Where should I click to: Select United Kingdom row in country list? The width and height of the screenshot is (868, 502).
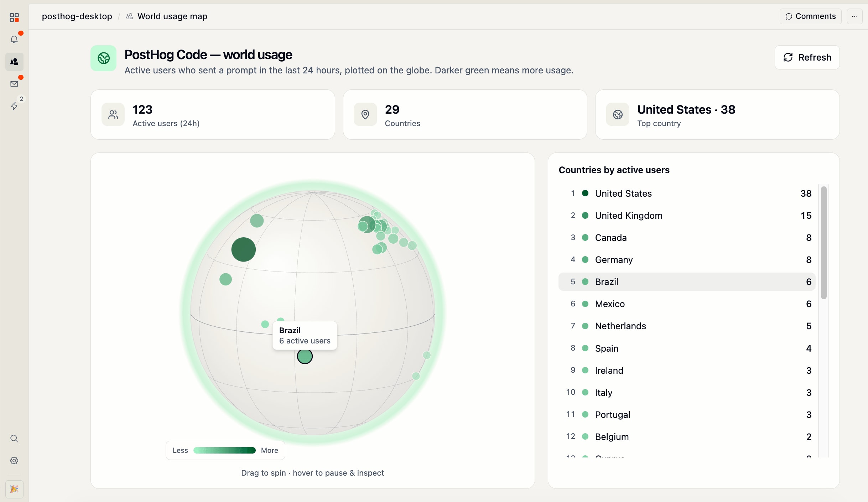click(686, 216)
